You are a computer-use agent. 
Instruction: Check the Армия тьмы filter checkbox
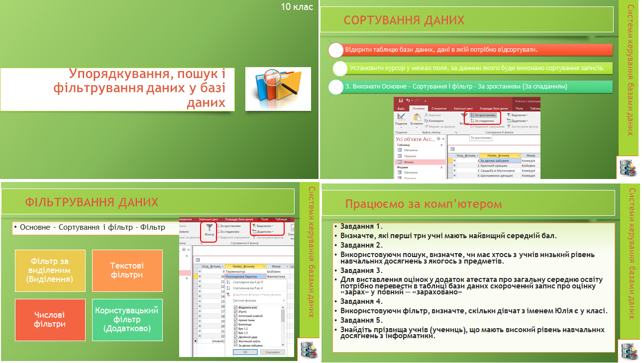(x=235, y=320)
